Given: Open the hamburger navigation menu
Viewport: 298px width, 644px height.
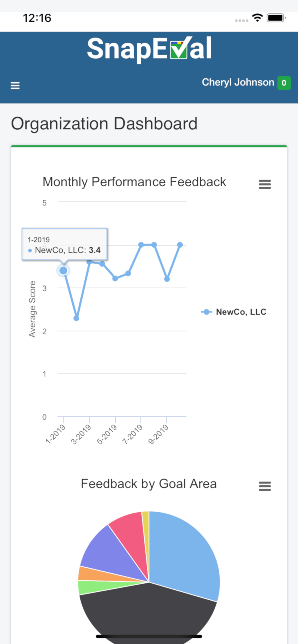Looking at the screenshot, I should (x=15, y=86).
